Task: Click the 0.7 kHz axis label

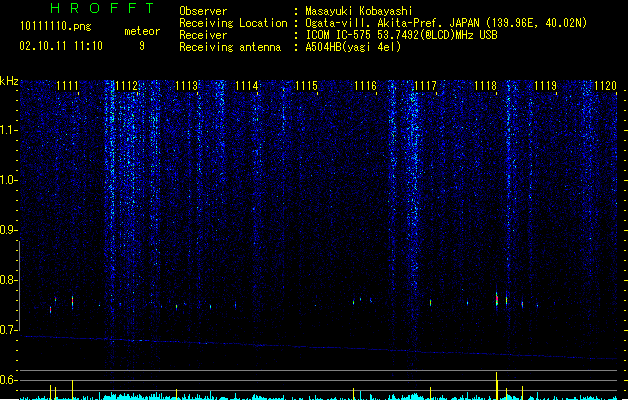Action: coord(8,330)
